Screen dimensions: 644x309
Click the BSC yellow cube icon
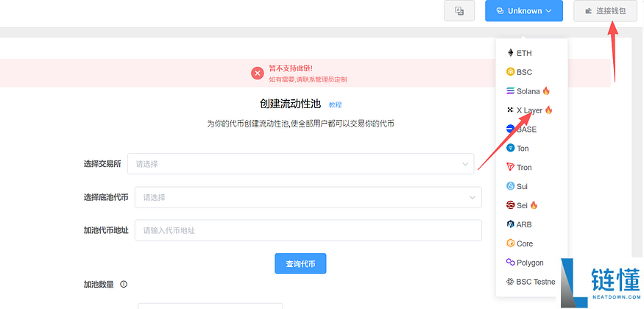[511, 72]
